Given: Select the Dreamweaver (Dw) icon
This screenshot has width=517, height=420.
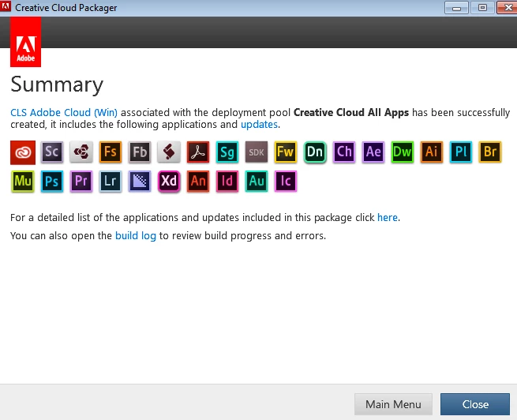Looking at the screenshot, I should point(403,152).
